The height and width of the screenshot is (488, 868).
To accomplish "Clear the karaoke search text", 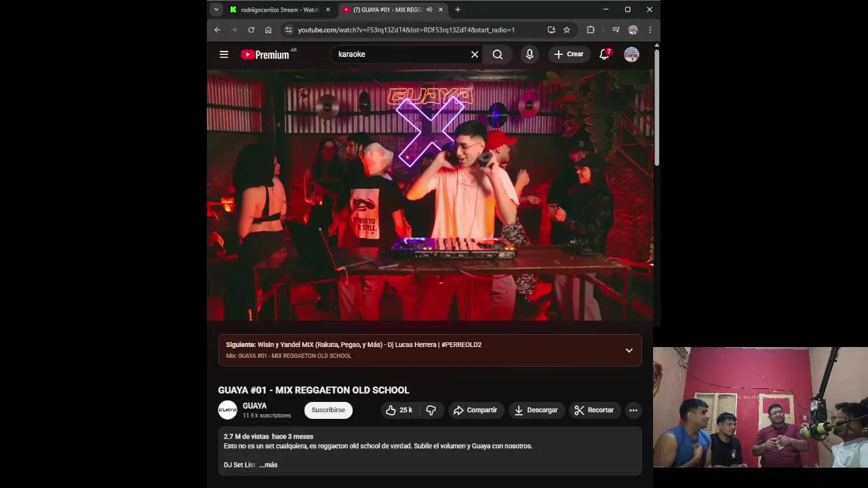I will [x=475, y=54].
